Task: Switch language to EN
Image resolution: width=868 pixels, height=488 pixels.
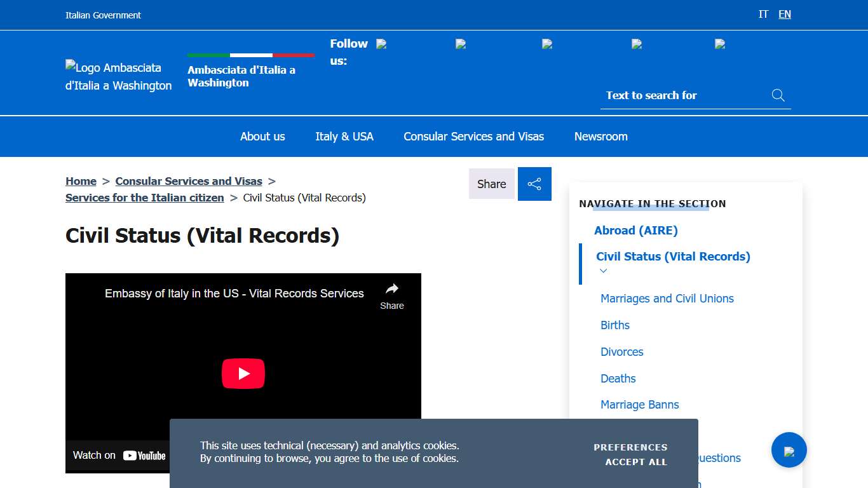Action: point(784,14)
